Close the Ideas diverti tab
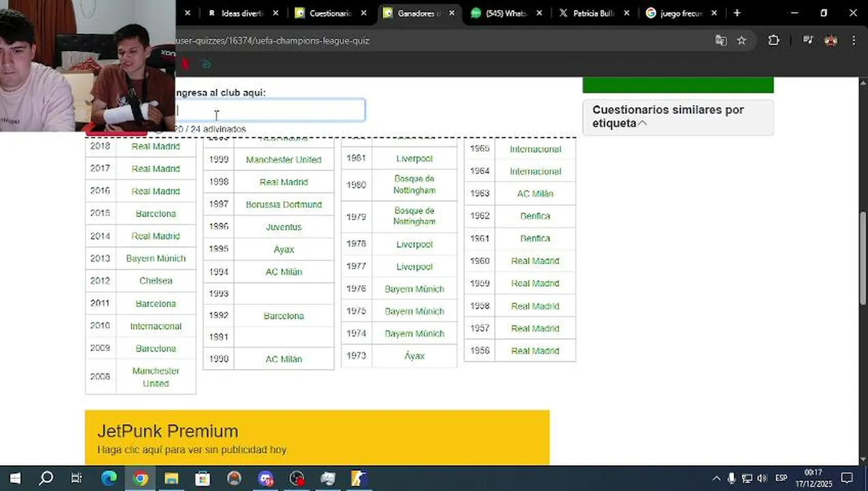868x491 pixels. (276, 13)
